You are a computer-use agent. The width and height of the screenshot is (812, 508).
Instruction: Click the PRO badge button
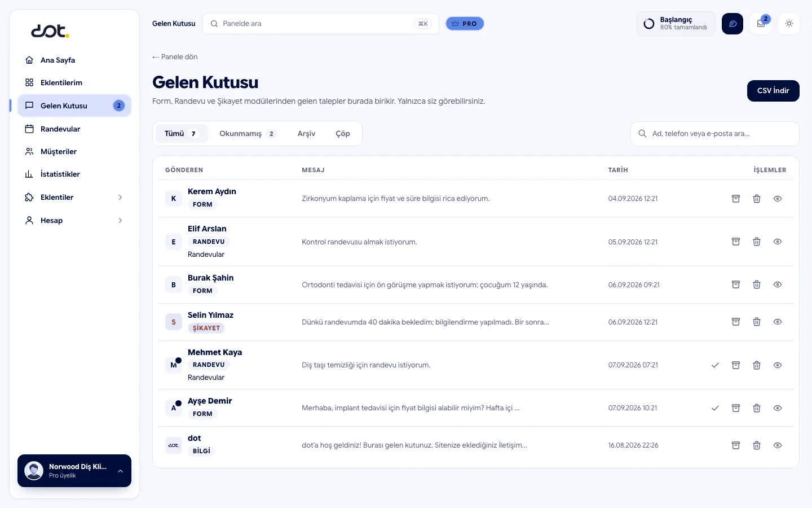pyautogui.click(x=465, y=24)
